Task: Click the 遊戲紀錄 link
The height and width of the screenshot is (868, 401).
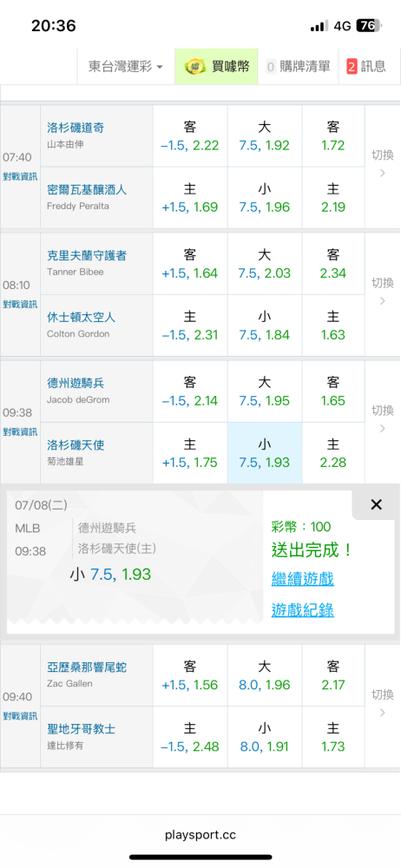Action: click(x=302, y=610)
